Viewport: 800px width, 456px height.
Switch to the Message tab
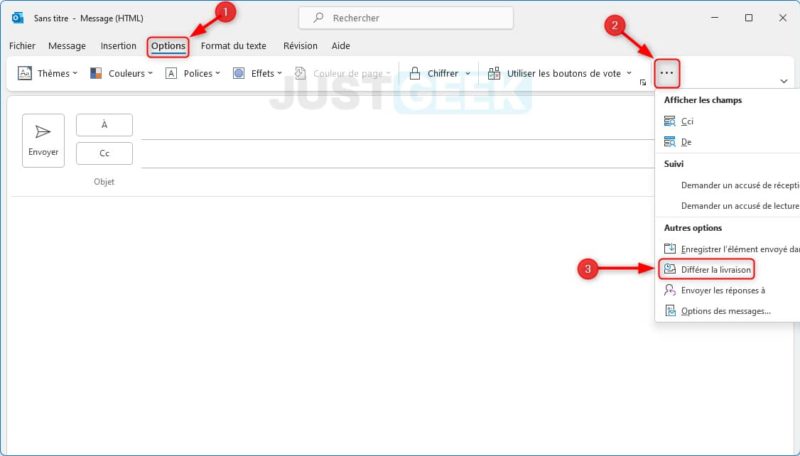67,46
